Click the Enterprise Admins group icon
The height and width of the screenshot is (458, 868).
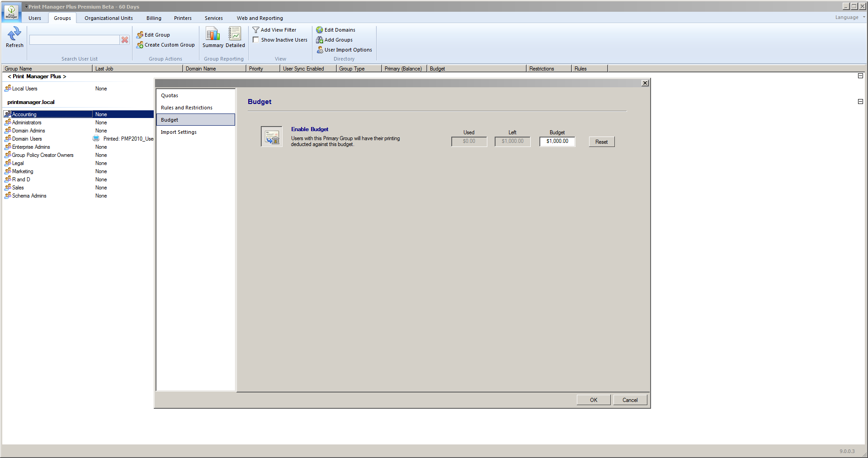pos(8,146)
